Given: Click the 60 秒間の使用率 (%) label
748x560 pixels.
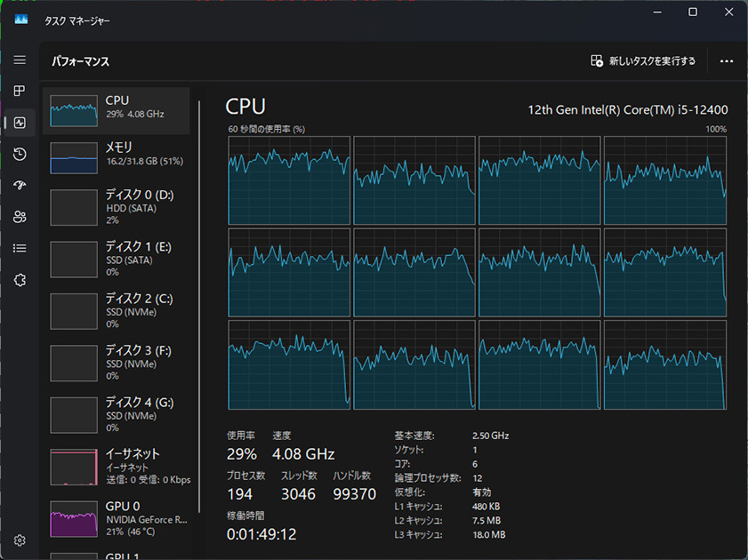Looking at the screenshot, I should (x=266, y=129).
